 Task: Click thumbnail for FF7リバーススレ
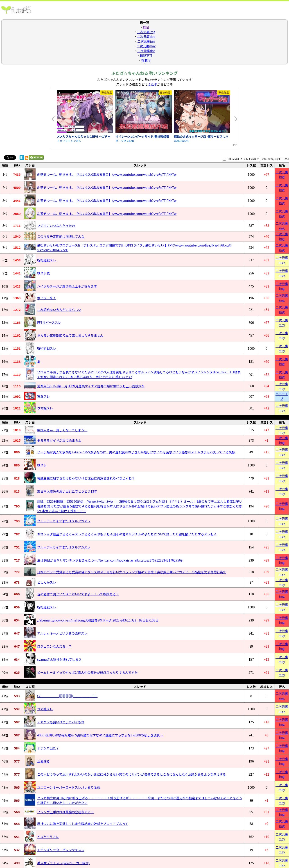pyautogui.click(x=30, y=322)
